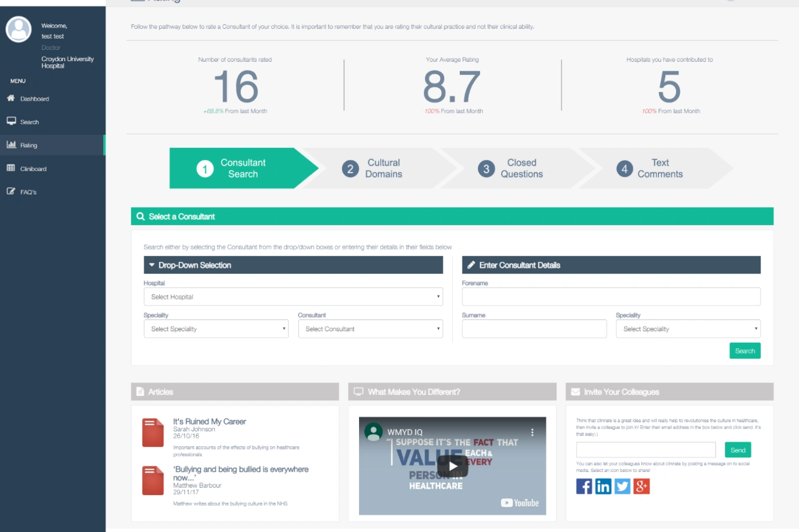
Task: Click the monitor icon in What Makes You Different header
Action: pyautogui.click(x=359, y=391)
